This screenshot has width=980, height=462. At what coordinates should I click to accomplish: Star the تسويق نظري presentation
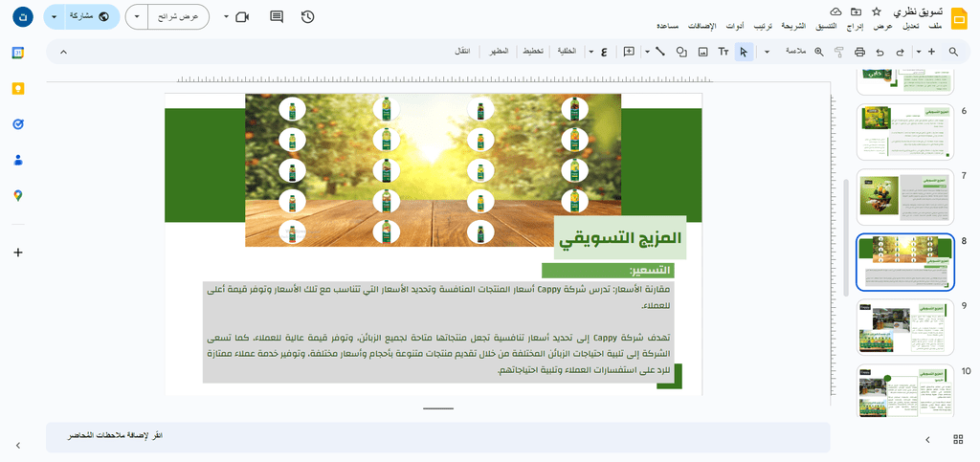(x=877, y=11)
